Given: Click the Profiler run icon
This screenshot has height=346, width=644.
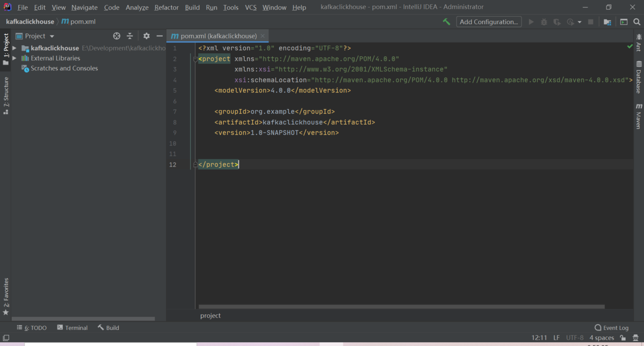Looking at the screenshot, I should 570,22.
